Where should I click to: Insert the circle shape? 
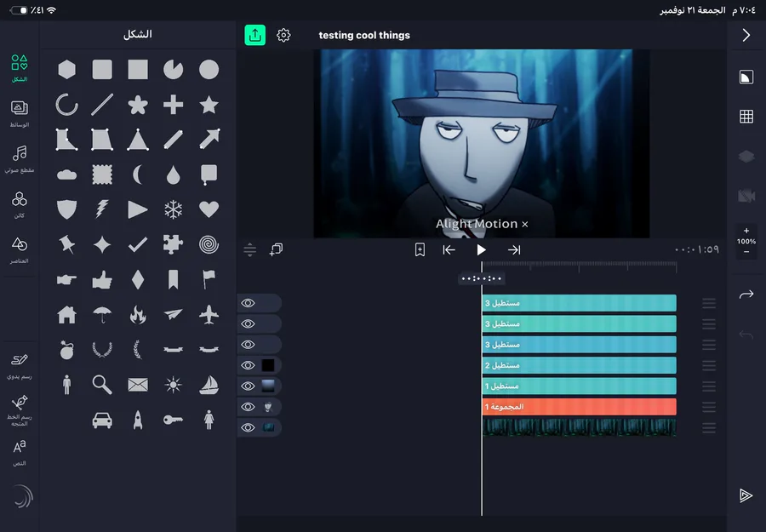point(209,69)
